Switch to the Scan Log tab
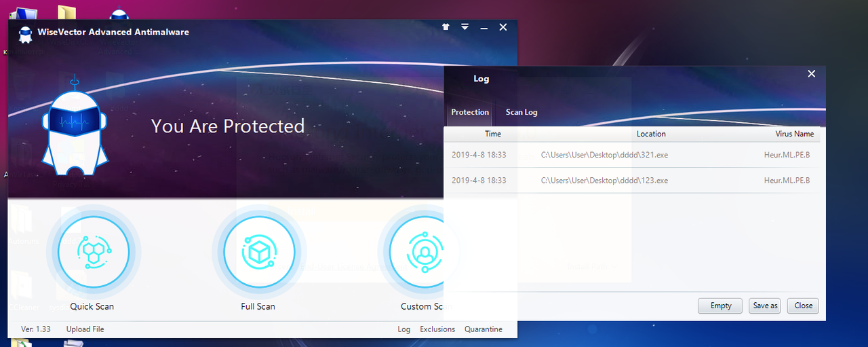The image size is (868, 347). [521, 112]
